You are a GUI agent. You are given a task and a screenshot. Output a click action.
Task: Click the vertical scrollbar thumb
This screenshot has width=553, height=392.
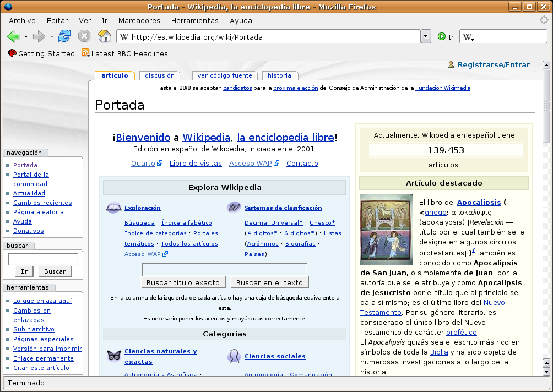546,106
